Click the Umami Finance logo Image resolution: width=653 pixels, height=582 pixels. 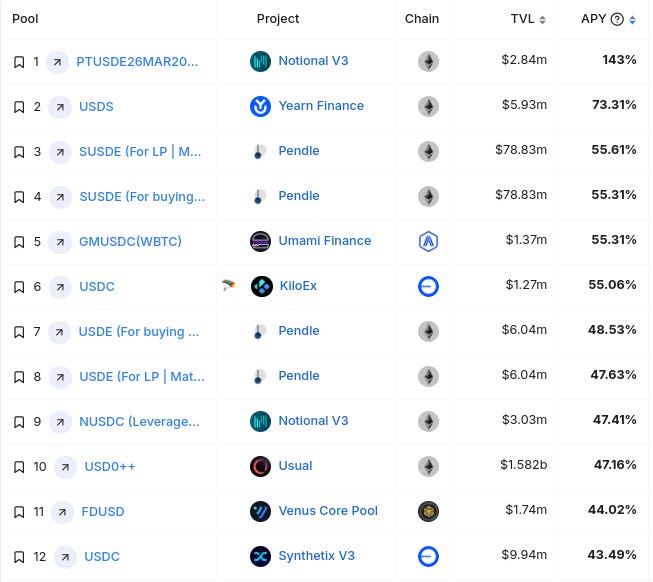260,241
